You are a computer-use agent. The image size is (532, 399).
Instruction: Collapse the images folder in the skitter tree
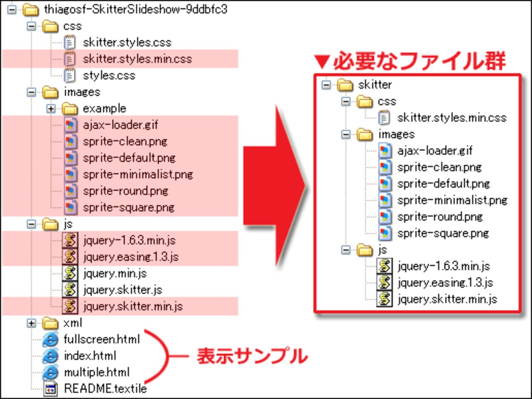point(346,134)
